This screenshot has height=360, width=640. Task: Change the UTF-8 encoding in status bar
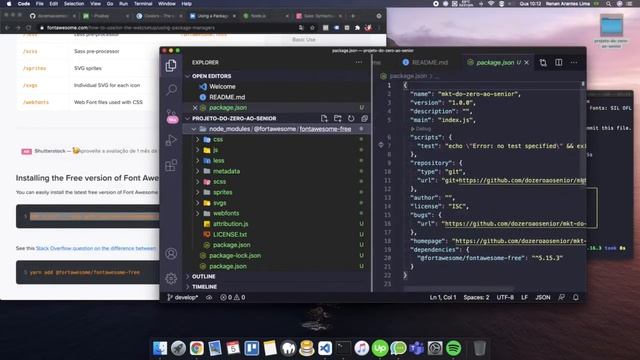click(505, 297)
